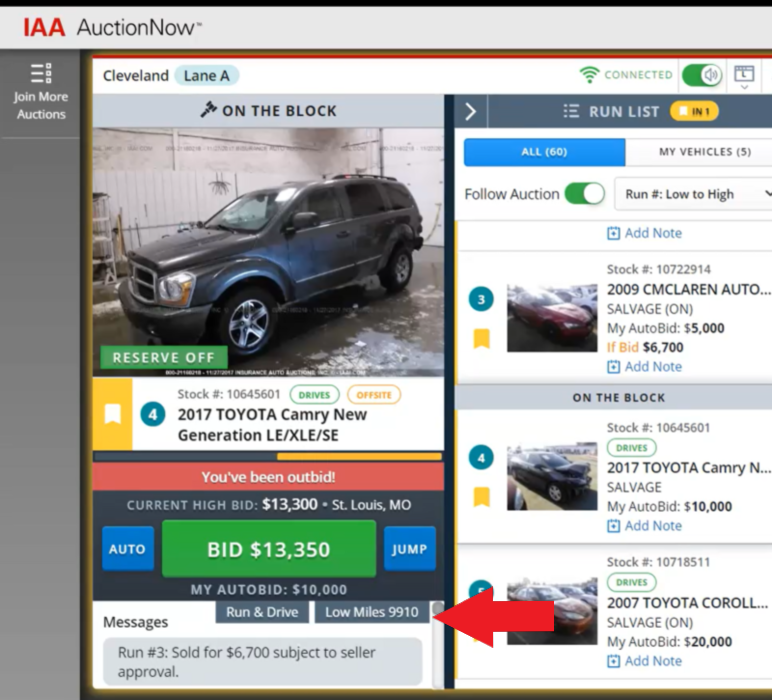Image resolution: width=772 pixels, height=700 pixels.
Task: Click the run 3 circle badge in run list
Action: pos(481,299)
